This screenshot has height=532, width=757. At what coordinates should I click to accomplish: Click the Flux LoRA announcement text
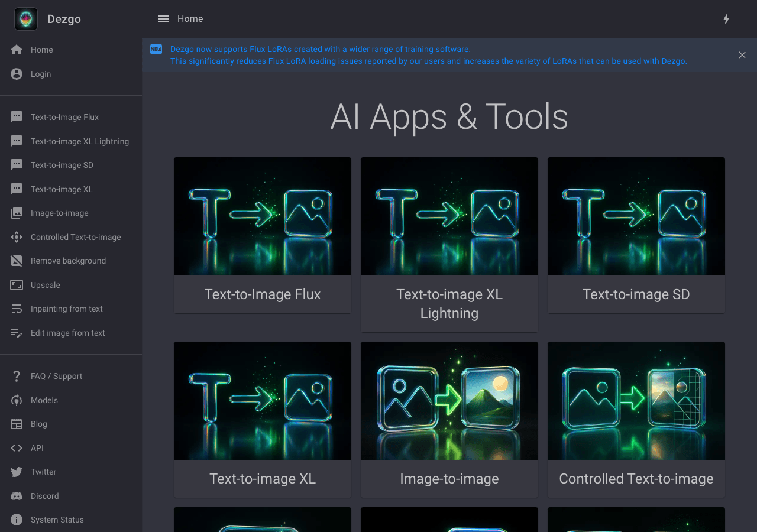(x=429, y=55)
